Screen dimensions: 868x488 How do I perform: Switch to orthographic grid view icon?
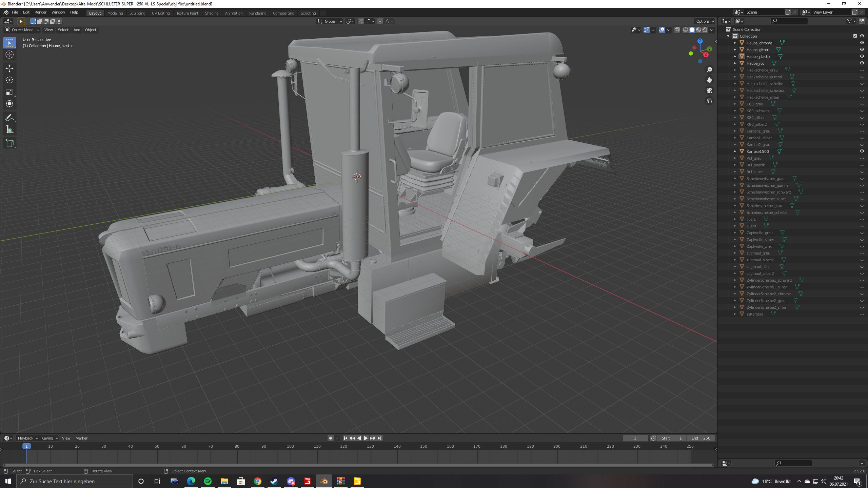click(x=709, y=101)
